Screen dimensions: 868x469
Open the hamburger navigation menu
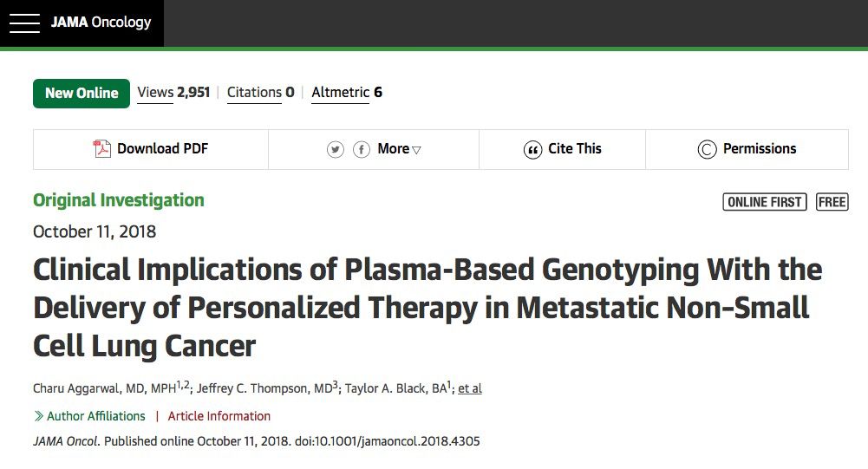point(24,23)
